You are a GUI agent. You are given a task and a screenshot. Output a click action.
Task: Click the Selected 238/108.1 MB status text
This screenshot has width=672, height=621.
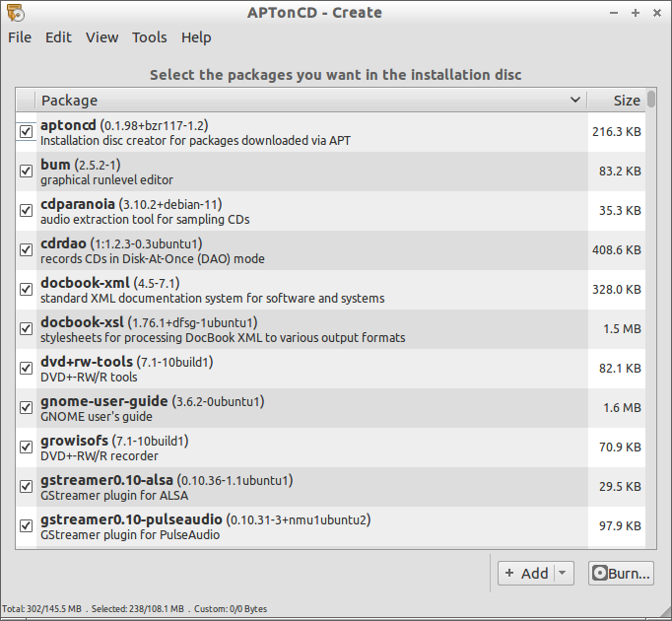(x=137, y=608)
